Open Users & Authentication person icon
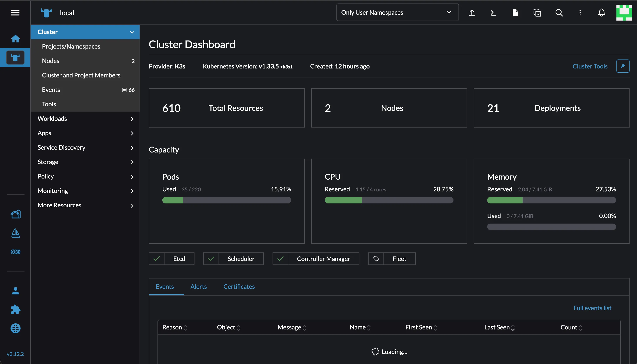637x364 pixels. [x=15, y=291]
